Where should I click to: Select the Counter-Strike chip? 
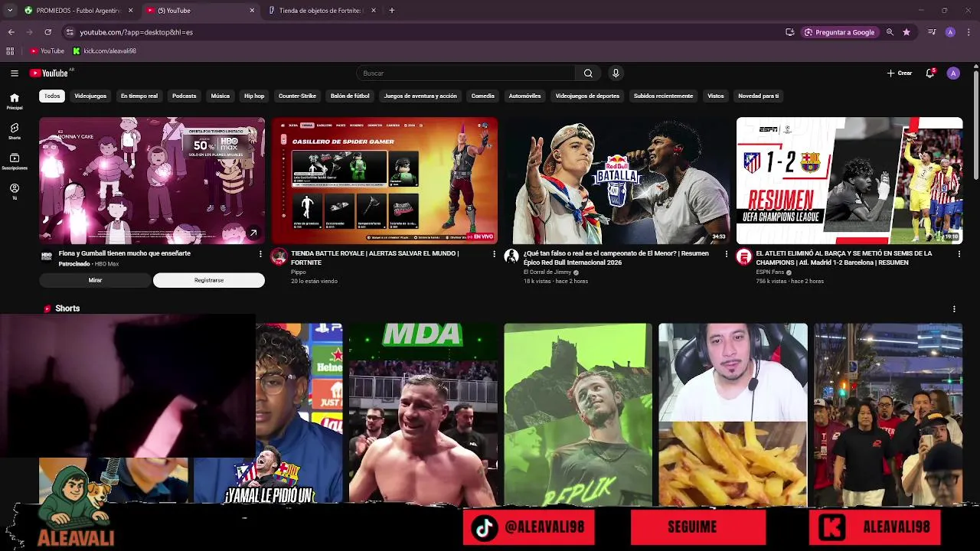(297, 96)
